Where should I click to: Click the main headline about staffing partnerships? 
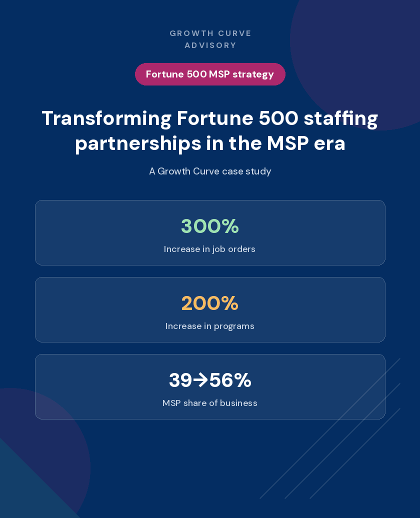[210, 130]
